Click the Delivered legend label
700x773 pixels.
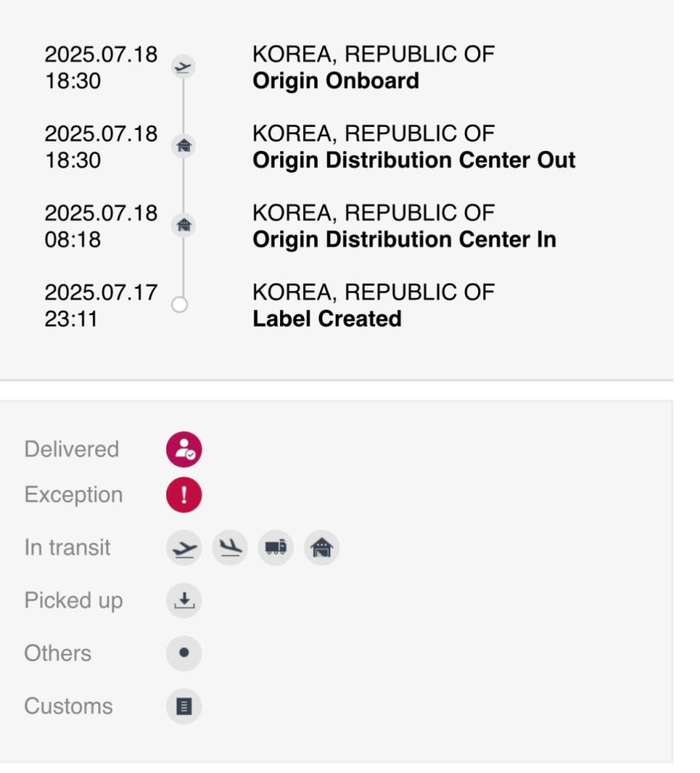71,449
